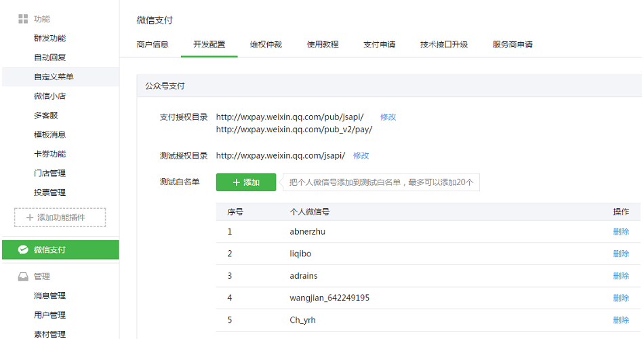Image resolution: width=644 pixels, height=339 pixels.
Task: Click the plus icon on 添加功能插件
Action: click(30, 218)
